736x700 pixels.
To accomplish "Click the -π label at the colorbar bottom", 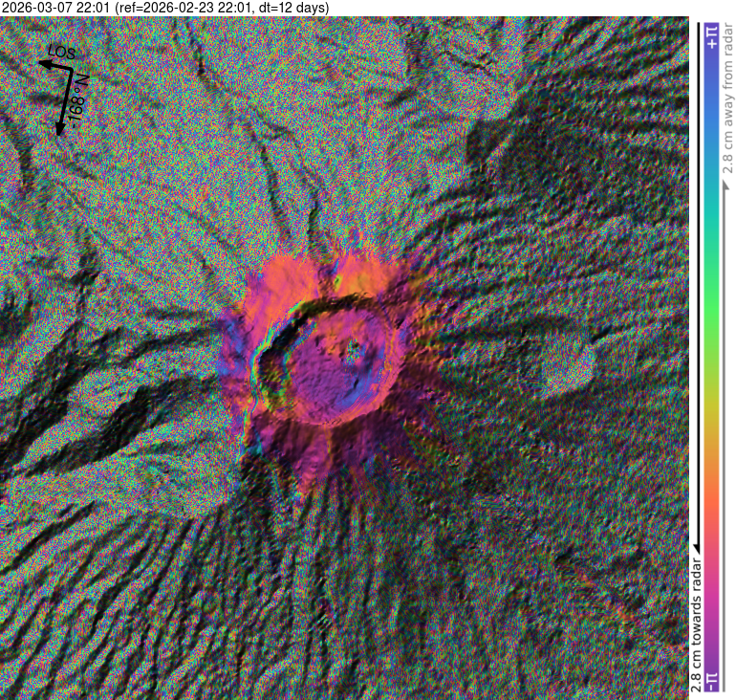I will pyautogui.click(x=710, y=678).
